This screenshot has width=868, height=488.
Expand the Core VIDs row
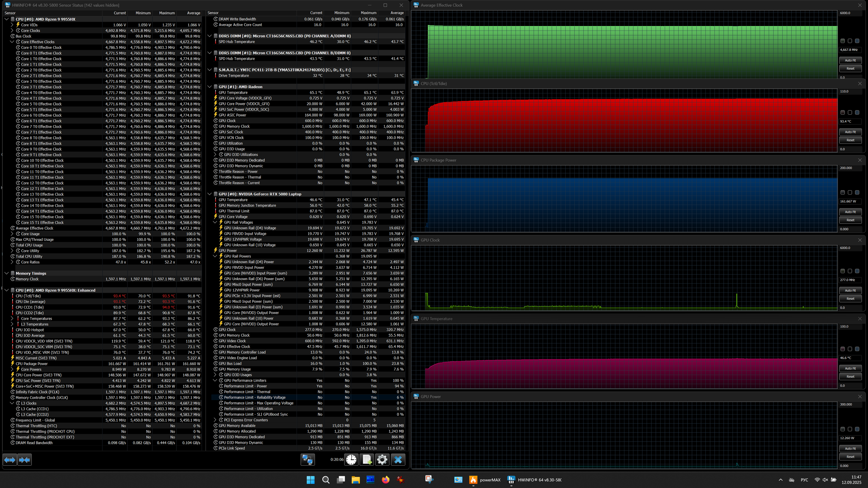coord(12,25)
